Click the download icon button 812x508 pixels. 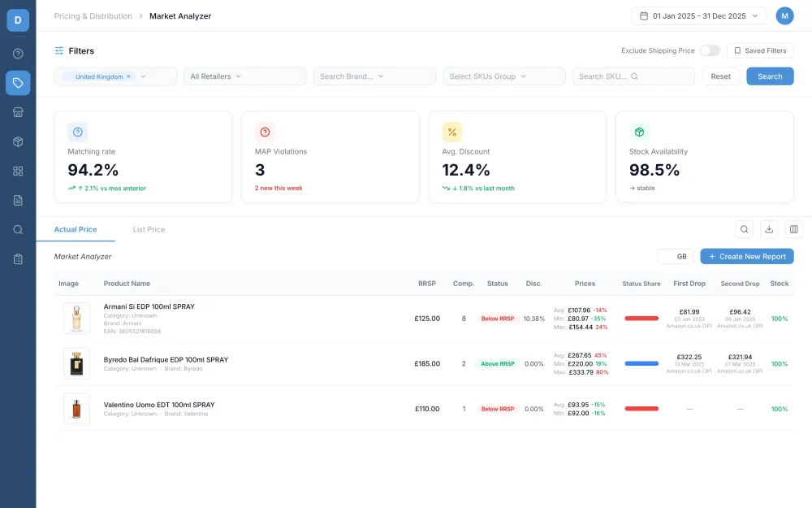pos(769,229)
